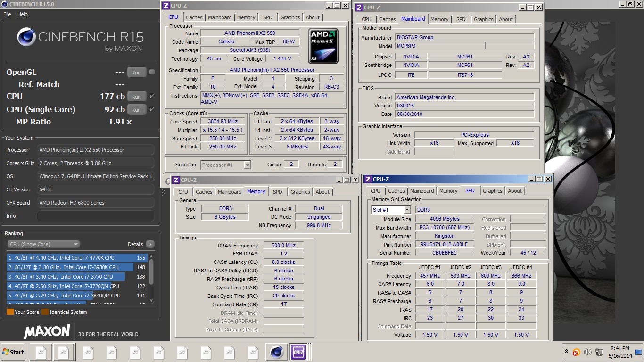
Task: Open Graphics tab in the CPU-Z SPD window
Action: 493,191
